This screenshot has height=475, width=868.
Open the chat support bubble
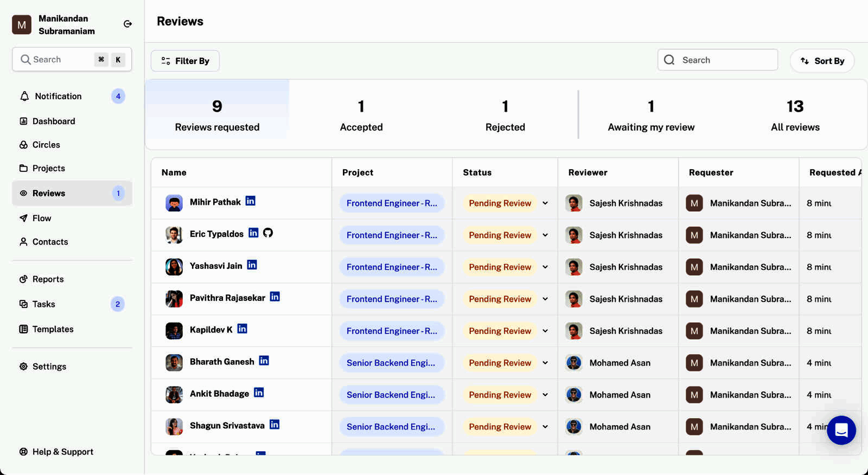(x=841, y=431)
